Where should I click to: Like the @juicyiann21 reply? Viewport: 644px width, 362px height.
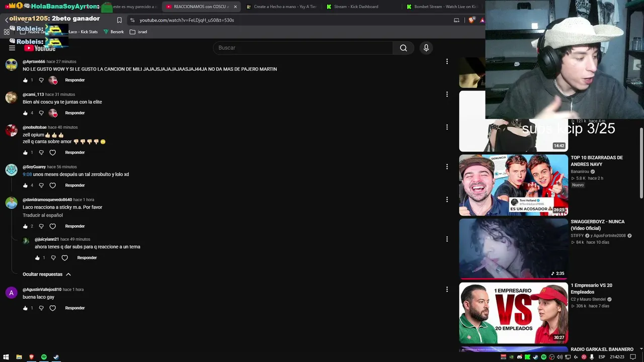[x=37, y=257]
